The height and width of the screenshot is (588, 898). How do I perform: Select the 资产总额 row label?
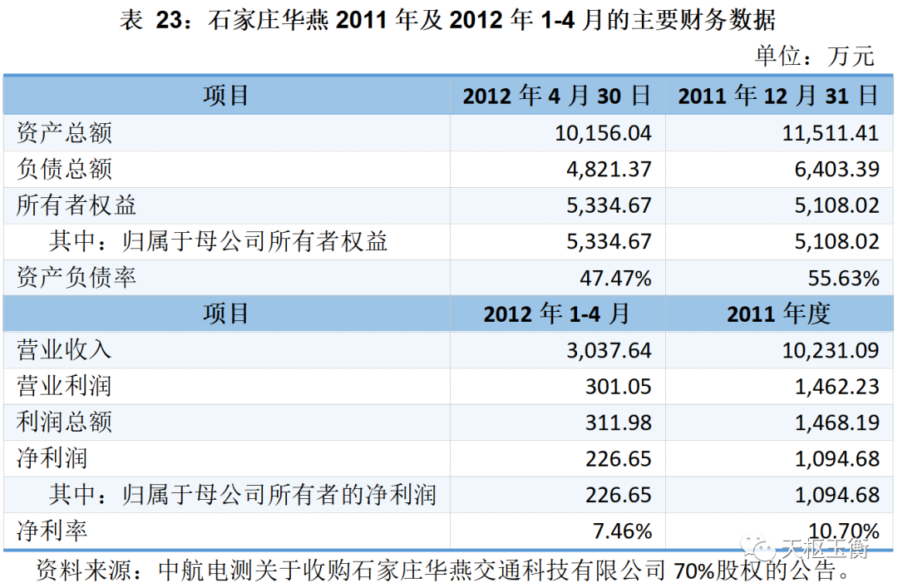click(x=64, y=133)
